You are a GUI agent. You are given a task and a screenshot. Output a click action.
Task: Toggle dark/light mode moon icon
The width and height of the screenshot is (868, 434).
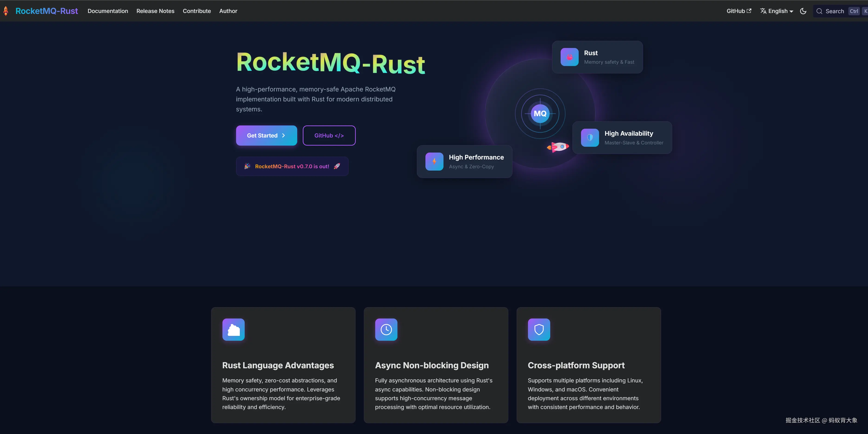pos(803,11)
